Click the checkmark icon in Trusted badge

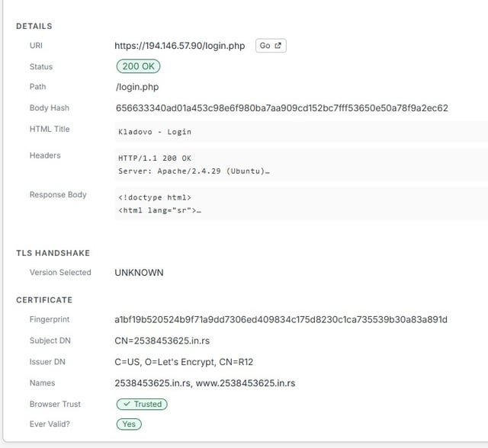coord(125,405)
